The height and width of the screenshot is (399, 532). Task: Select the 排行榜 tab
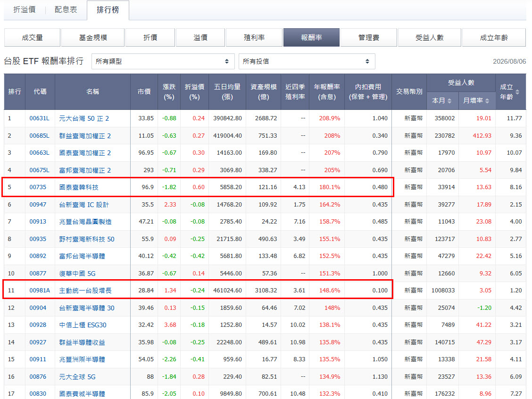pos(108,10)
